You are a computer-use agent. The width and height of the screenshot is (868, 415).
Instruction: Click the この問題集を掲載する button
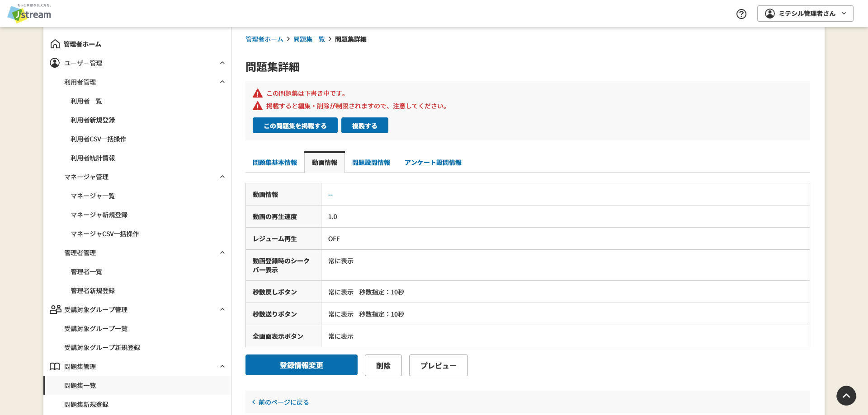295,126
